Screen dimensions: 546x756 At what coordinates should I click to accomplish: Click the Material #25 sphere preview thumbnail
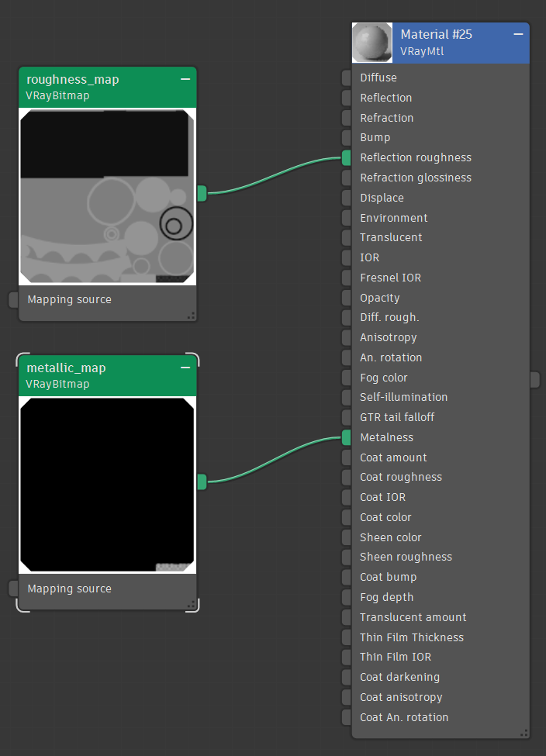click(x=372, y=43)
